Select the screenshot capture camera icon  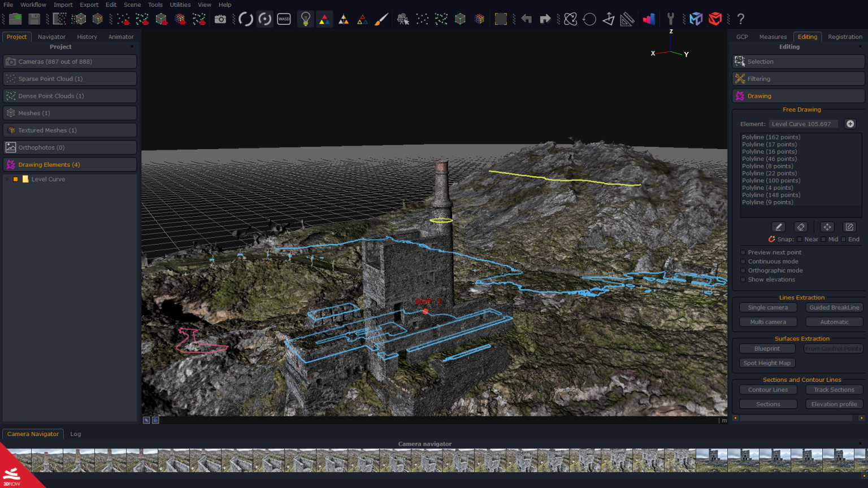point(220,19)
